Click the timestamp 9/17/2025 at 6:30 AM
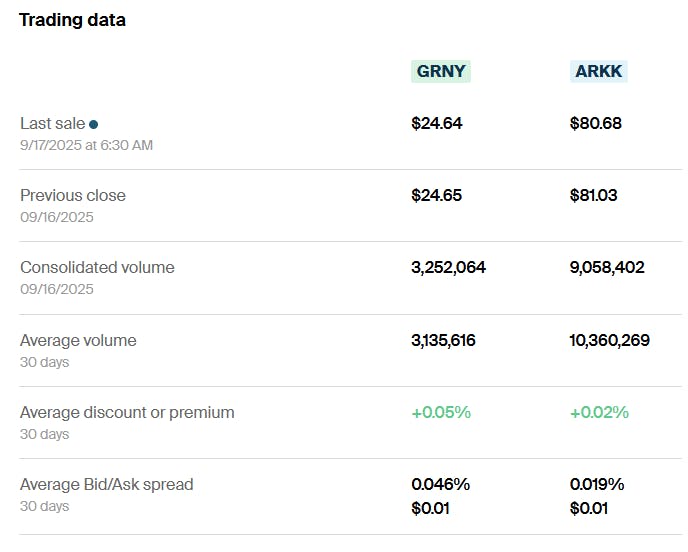The height and width of the screenshot is (552, 688). pos(86,145)
